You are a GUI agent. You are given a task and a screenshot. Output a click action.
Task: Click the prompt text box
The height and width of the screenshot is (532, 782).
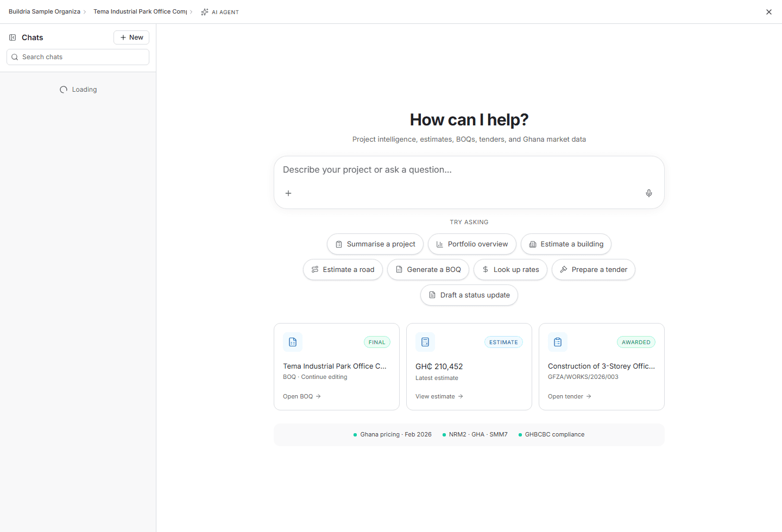(469, 170)
